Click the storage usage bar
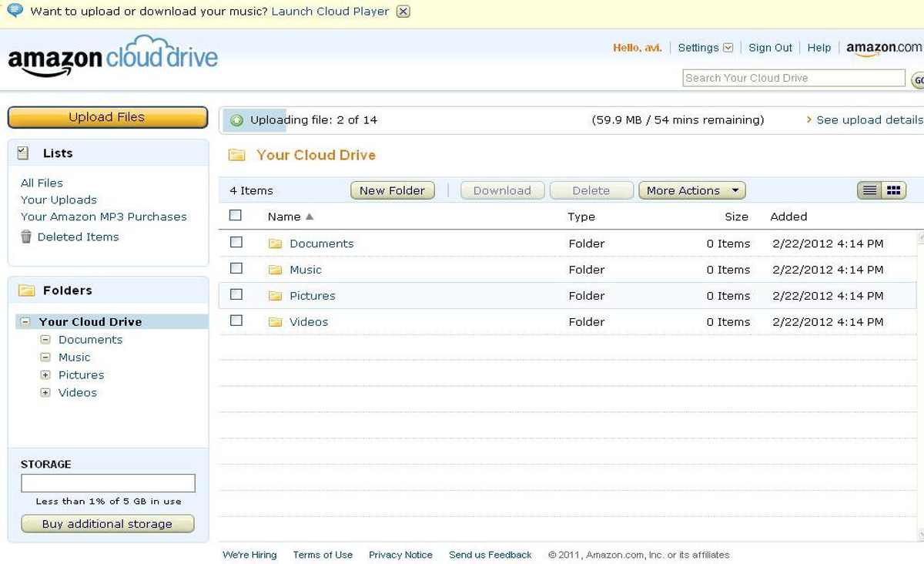Image resolution: width=924 pixels, height=564 pixels. pyautogui.click(x=108, y=483)
